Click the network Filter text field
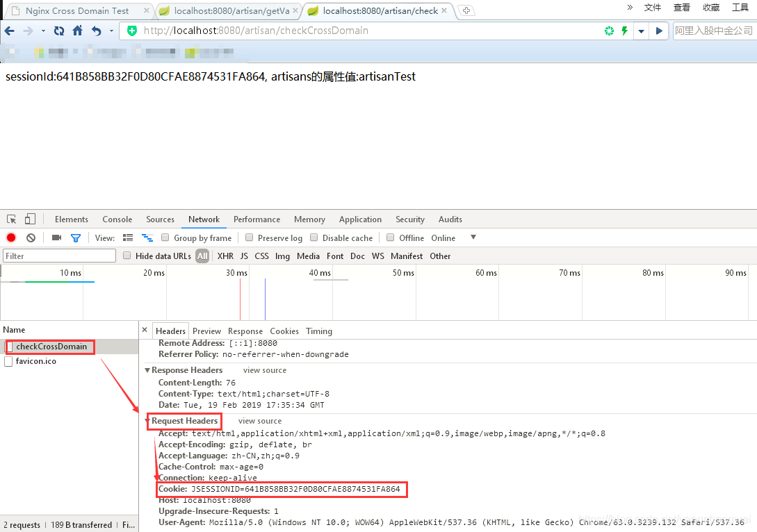The width and height of the screenshot is (757, 532). [x=59, y=256]
